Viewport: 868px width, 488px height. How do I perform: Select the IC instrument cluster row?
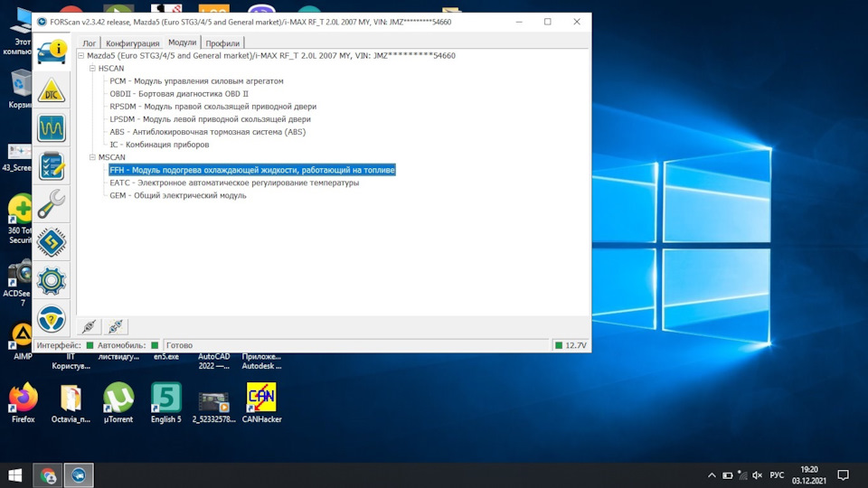click(x=159, y=145)
